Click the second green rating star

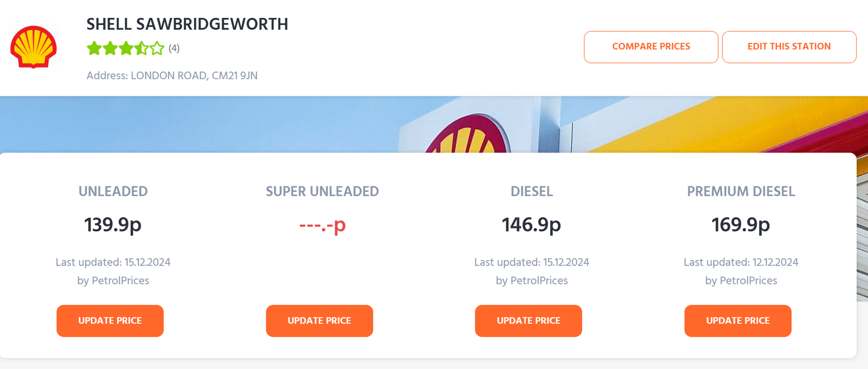point(110,48)
